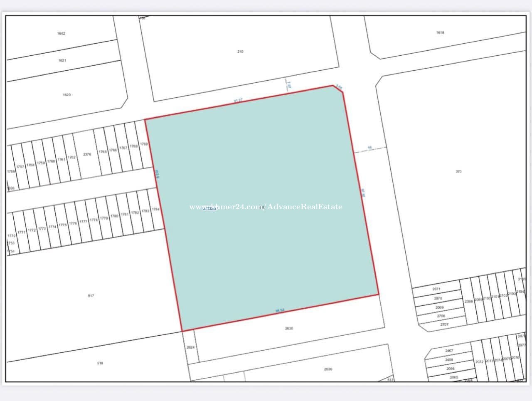Click land plot 517
Screen dimensions: 532x401
coord(91,296)
